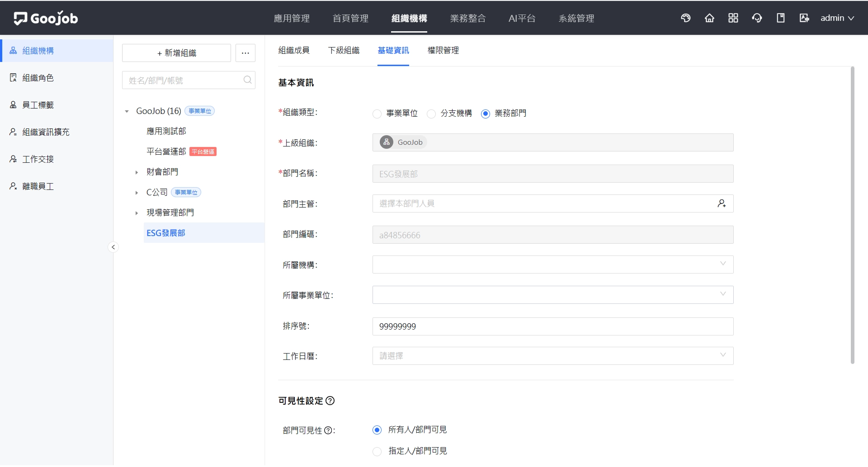Click the form vertical scrollbar

click(852, 215)
